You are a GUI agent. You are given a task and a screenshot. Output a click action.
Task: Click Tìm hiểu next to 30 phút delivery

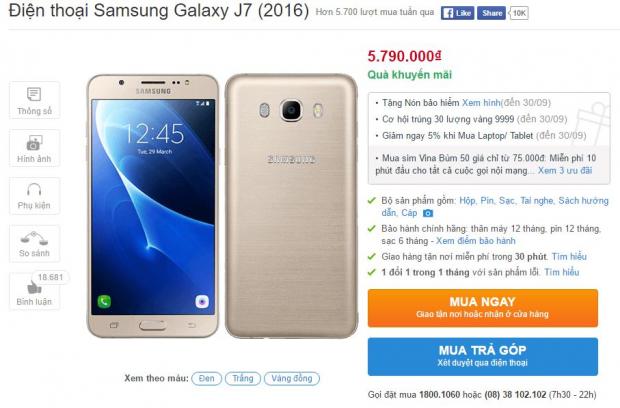coord(569,257)
